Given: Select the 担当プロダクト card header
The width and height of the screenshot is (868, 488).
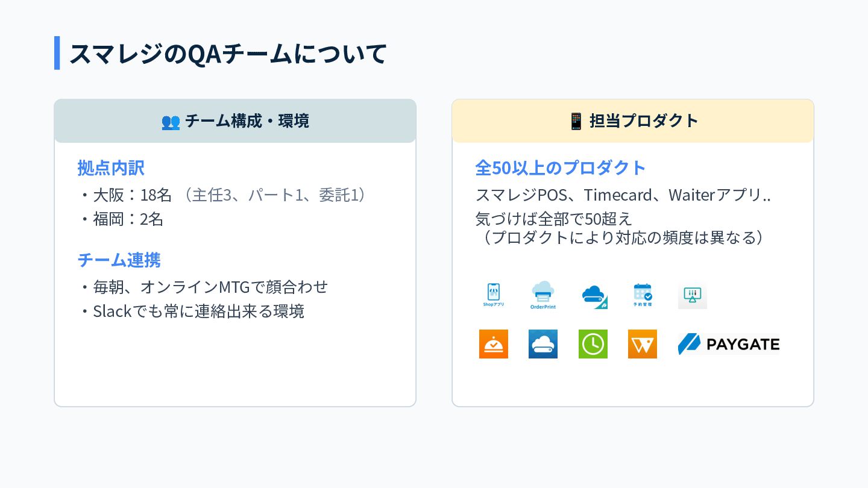Looking at the screenshot, I should point(633,121).
